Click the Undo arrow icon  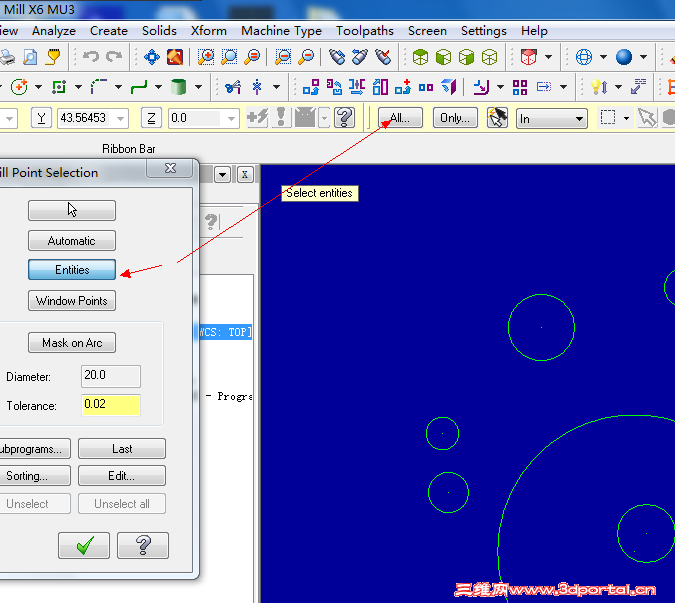pyautogui.click(x=91, y=57)
